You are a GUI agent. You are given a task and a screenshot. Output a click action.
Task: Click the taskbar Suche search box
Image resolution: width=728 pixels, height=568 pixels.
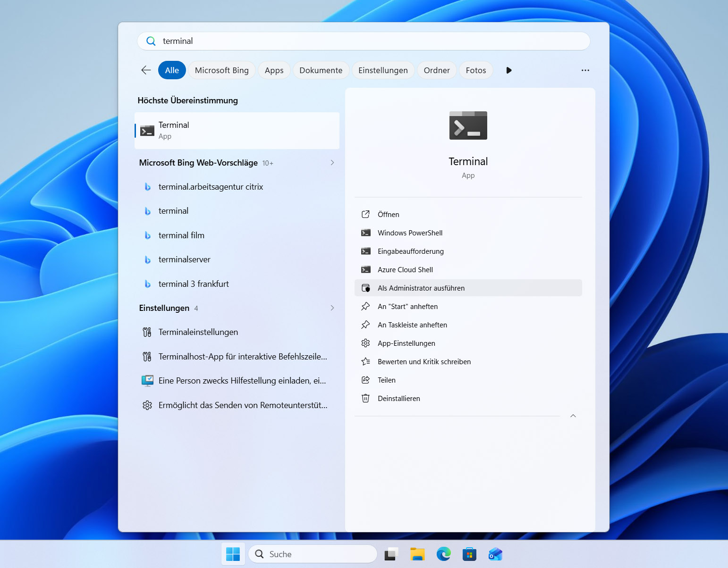[313, 554]
